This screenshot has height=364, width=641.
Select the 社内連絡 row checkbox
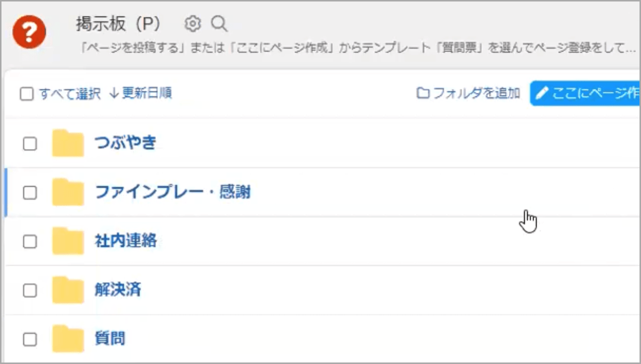[x=30, y=241]
